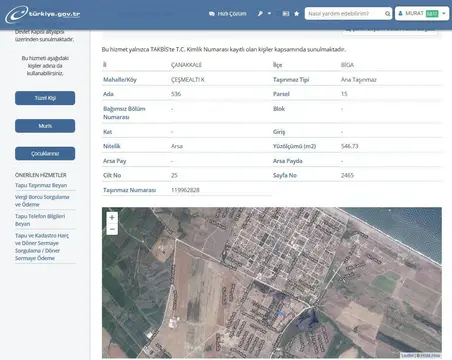Expand the wrench tools dropdown arrow
The width and height of the screenshot is (452, 360).
(269, 14)
